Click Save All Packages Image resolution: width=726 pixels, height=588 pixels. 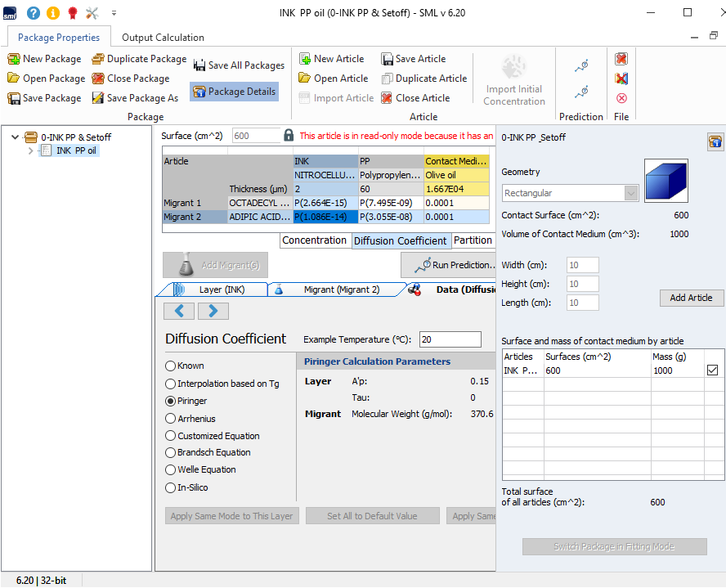pos(238,65)
